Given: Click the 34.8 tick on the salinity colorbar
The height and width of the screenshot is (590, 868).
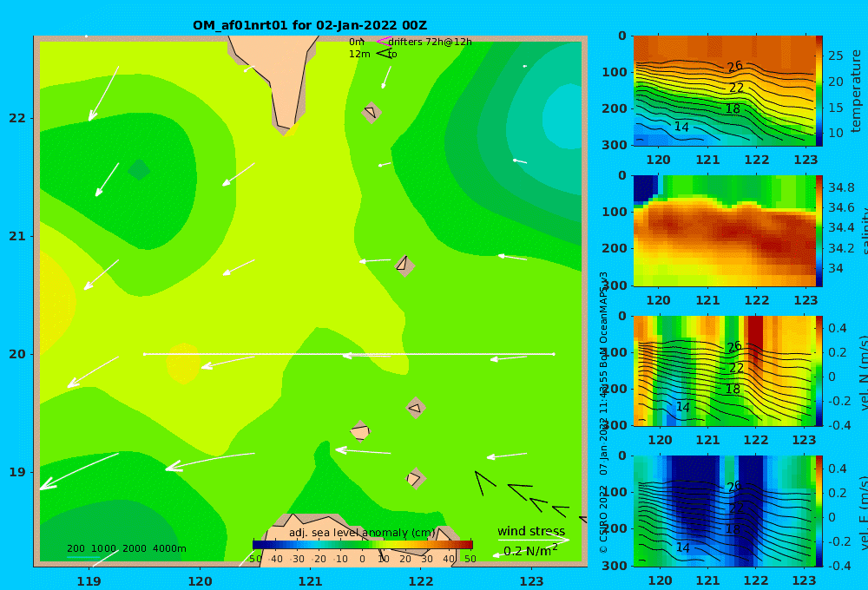Looking at the screenshot, I should pyautogui.click(x=841, y=187).
